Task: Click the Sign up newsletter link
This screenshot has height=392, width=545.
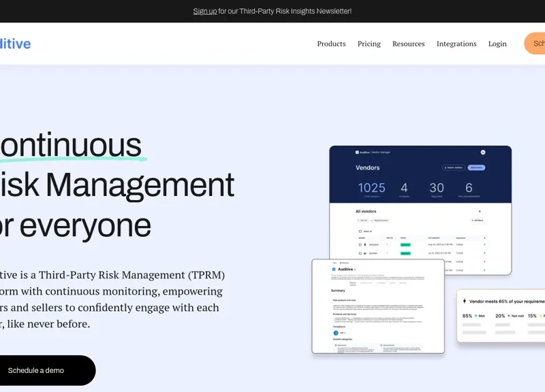Action: tap(205, 11)
